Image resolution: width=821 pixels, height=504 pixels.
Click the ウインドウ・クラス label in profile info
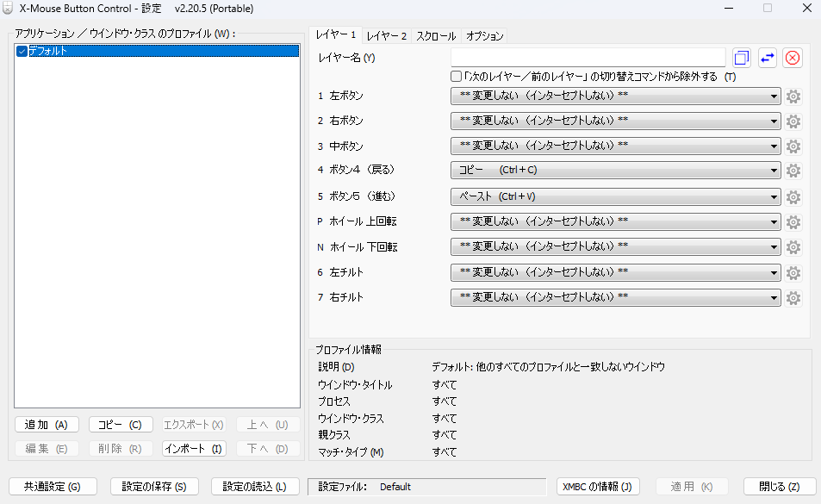pos(351,419)
